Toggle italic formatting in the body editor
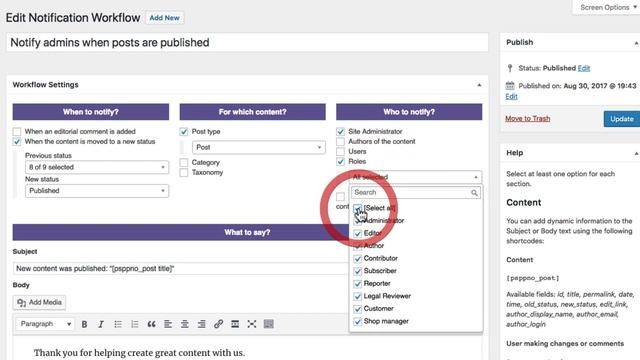 101,324
